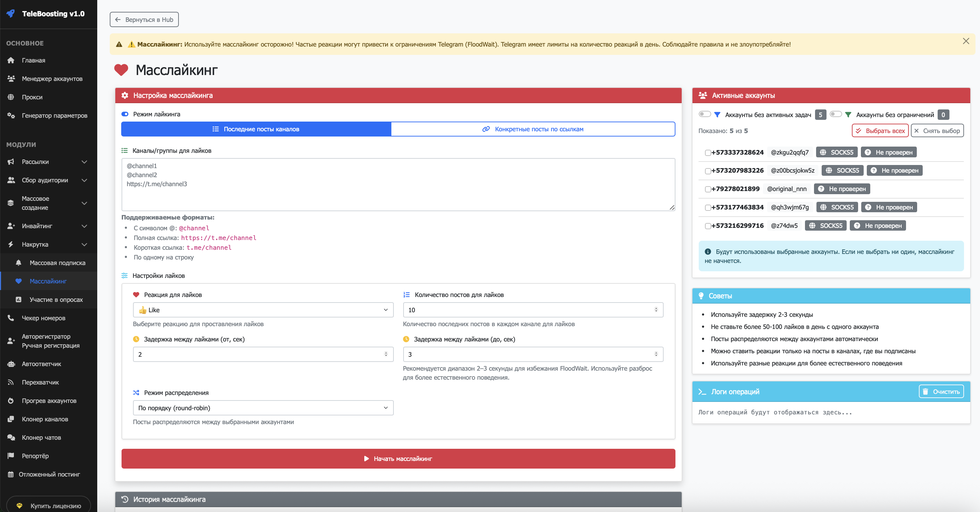Screen dimensions: 980x512
Task: Click the Reporter flag icon
Action: pyautogui.click(x=11, y=456)
